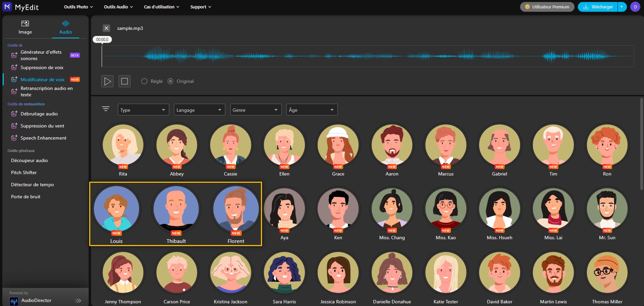This screenshot has width=644, height=306.
Task: Open the user avatar D icon
Action: coord(635,7)
